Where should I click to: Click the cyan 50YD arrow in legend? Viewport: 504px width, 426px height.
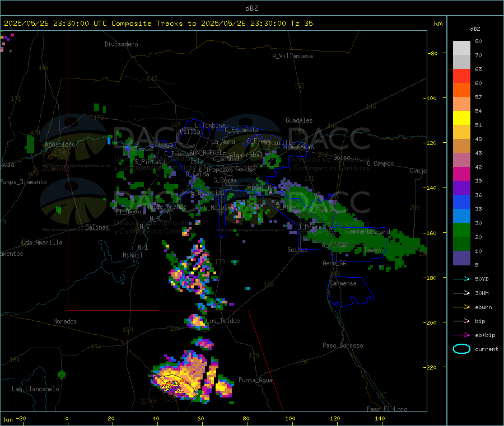coord(461,279)
